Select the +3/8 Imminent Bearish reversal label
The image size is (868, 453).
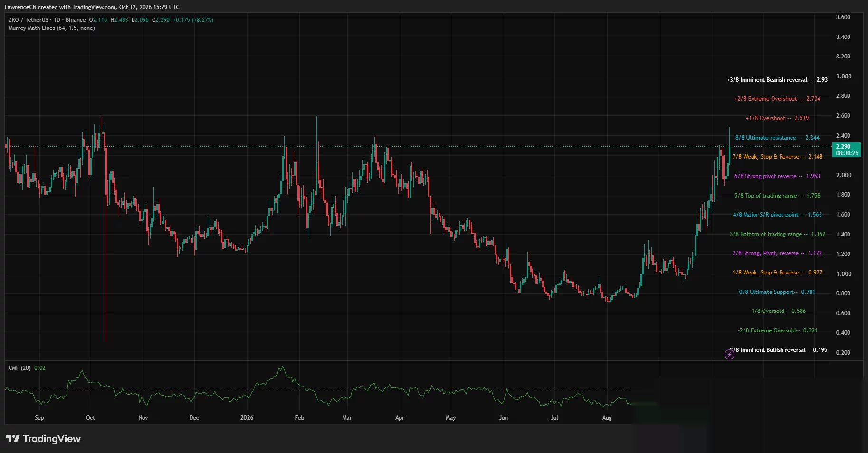(777, 80)
